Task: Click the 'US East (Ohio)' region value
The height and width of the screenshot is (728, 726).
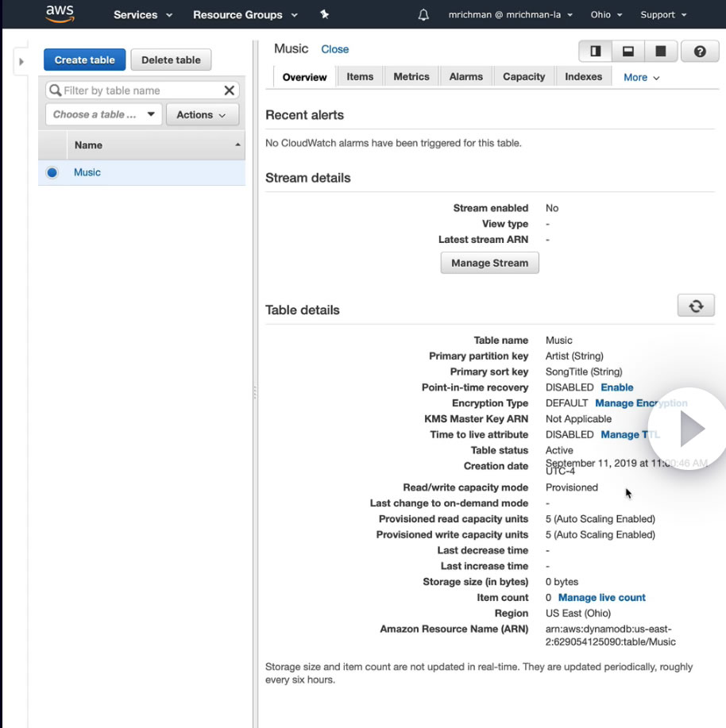Action: 577,614
